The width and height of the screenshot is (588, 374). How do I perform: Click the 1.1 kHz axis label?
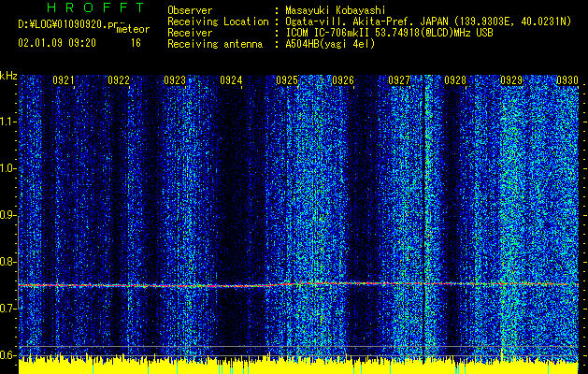click(7, 122)
